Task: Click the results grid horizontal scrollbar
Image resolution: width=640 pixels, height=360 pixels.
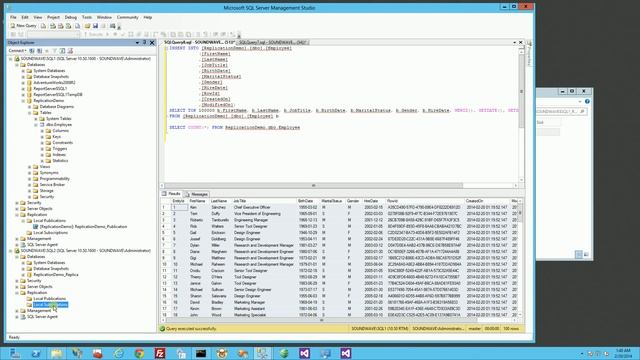Action: tap(339, 320)
